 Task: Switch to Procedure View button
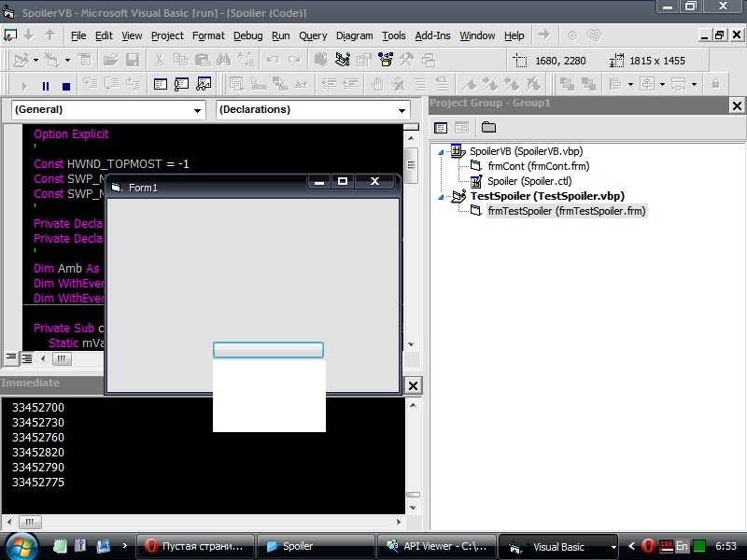coord(10,358)
